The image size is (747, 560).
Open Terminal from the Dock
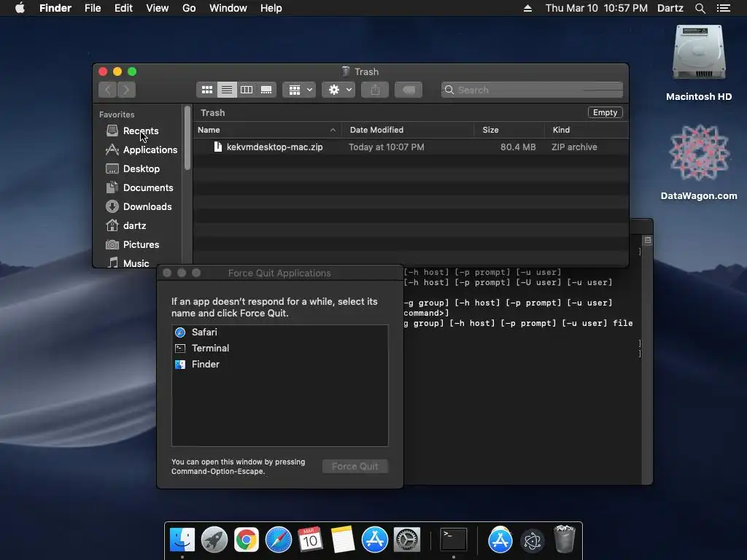click(454, 540)
